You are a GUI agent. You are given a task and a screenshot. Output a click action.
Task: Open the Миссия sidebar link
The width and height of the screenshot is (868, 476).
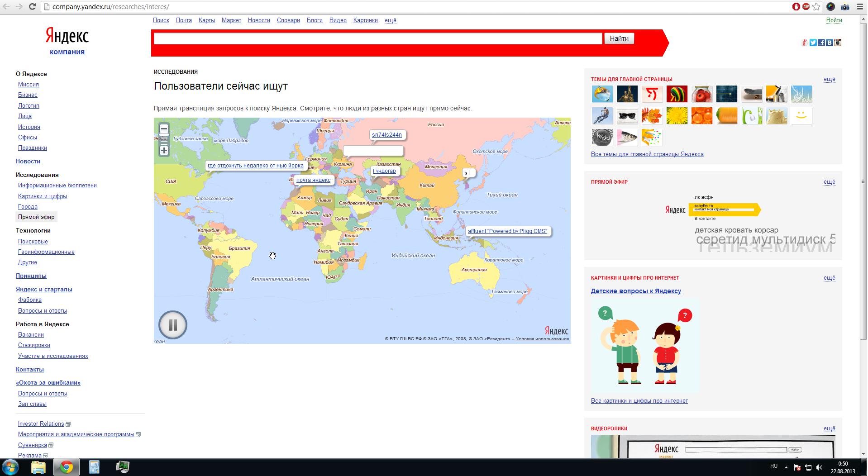[29, 85]
